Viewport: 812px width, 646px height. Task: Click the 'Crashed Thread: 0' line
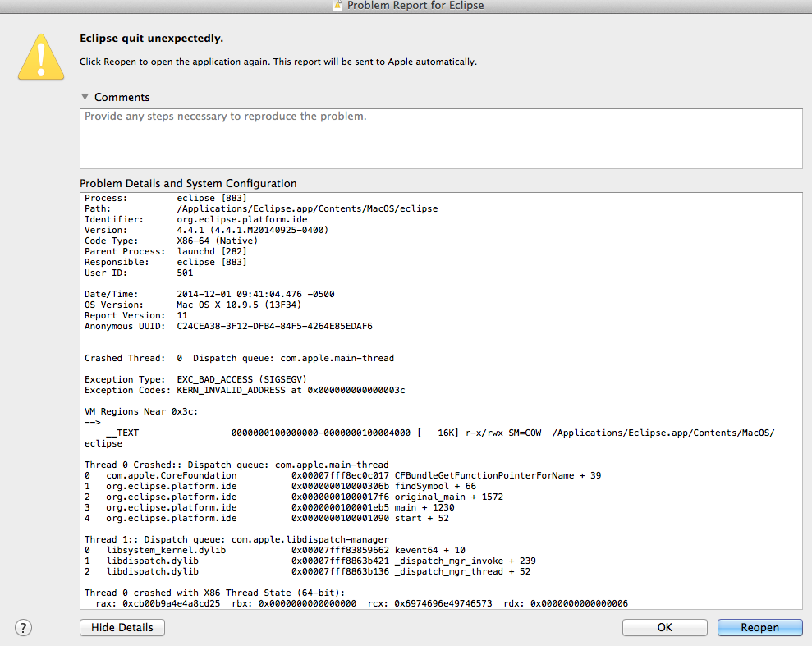tap(239, 358)
